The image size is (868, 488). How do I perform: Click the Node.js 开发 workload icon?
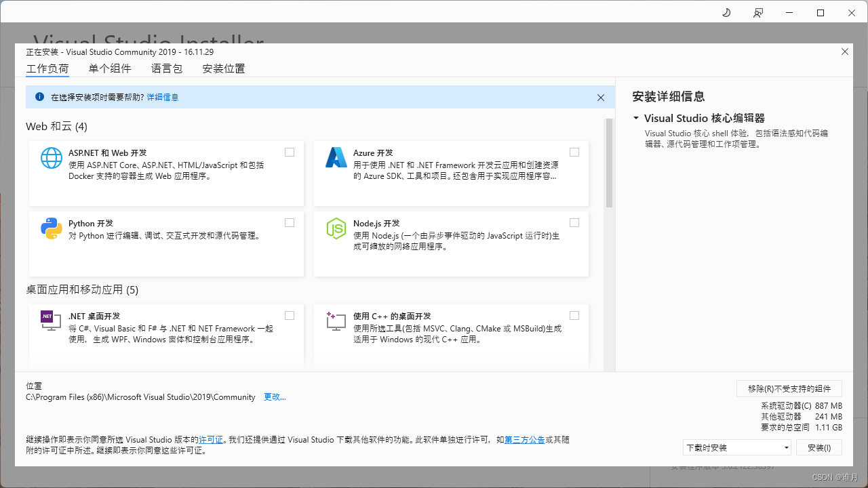[336, 228]
